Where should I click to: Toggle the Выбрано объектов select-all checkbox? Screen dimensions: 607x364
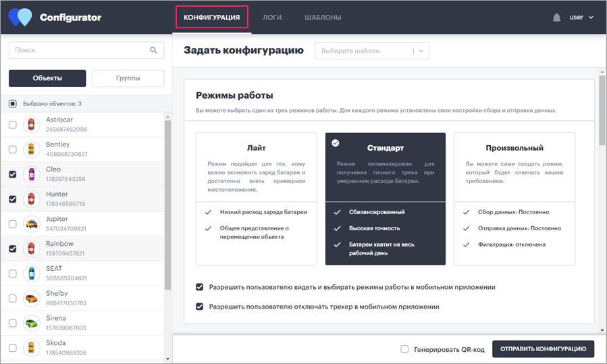click(13, 104)
